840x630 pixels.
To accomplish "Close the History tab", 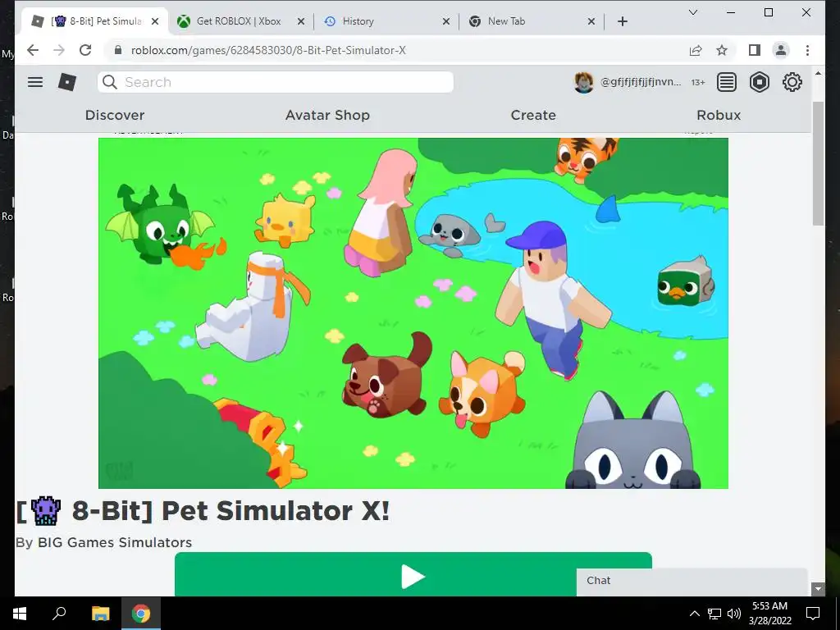I will click(446, 21).
